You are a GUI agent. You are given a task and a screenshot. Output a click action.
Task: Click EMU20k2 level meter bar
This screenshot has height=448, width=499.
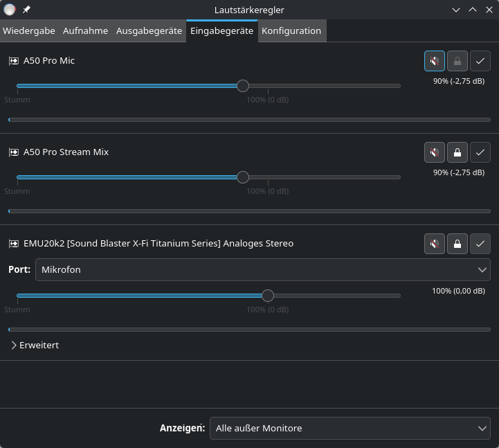click(x=249, y=330)
